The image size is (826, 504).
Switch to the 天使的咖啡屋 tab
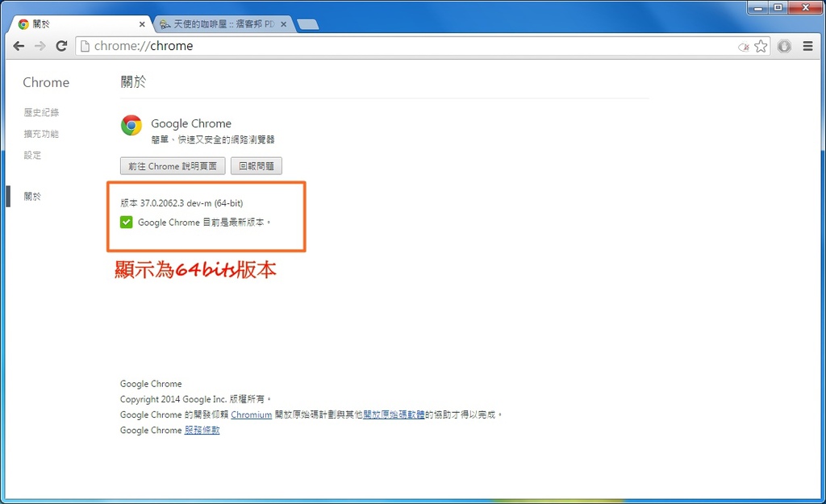click(x=224, y=24)
